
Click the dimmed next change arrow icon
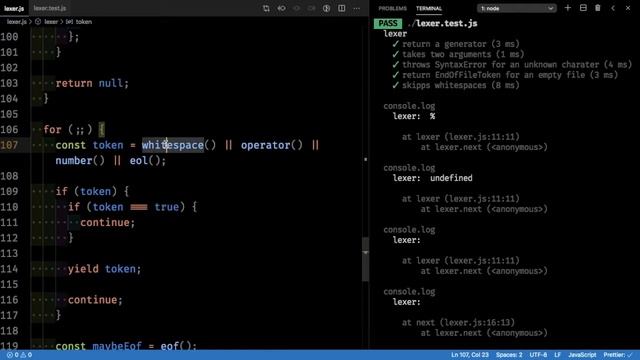click(311, 8)
